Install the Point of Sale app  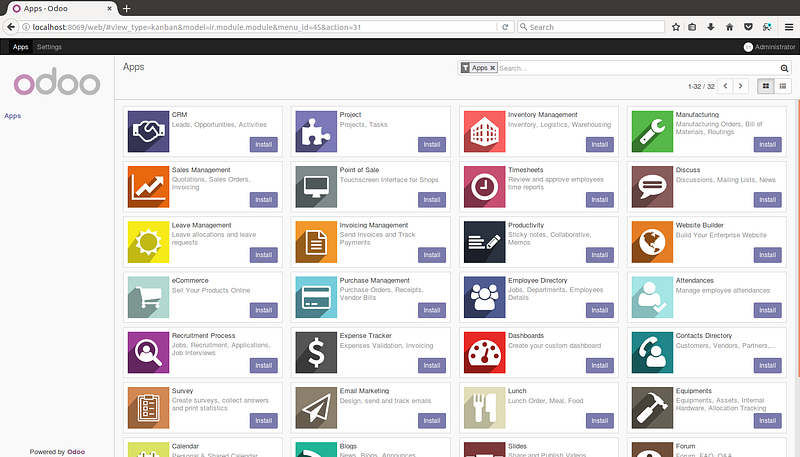coord(432,199)
